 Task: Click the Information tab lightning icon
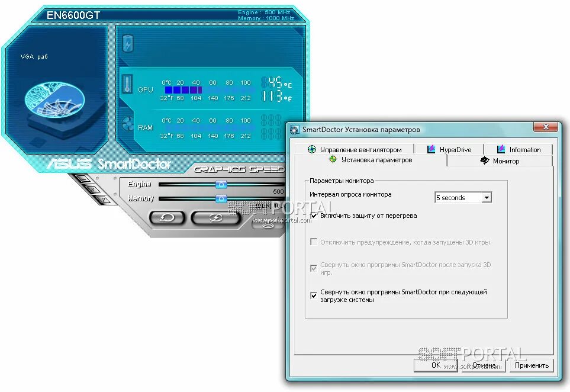pyautogui.click(x=501, y=149)
